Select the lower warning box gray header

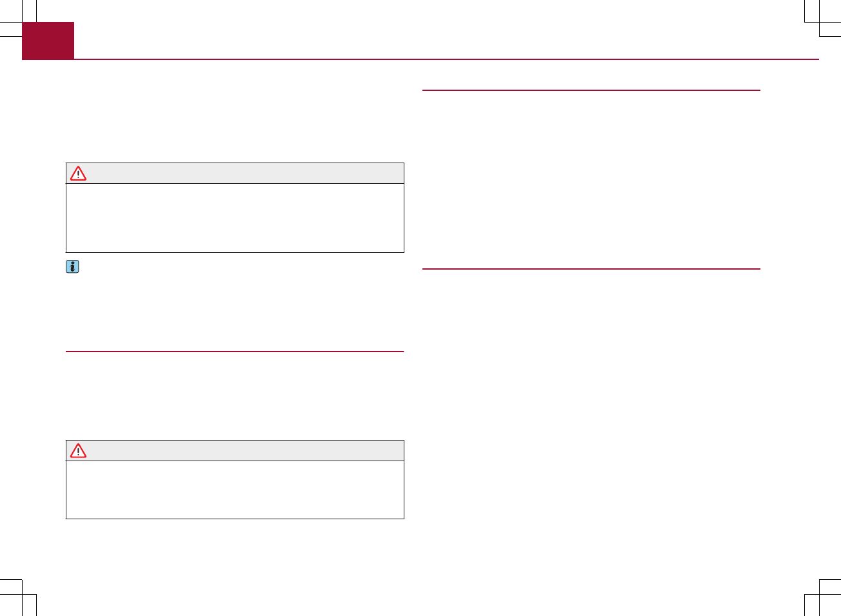245,451
